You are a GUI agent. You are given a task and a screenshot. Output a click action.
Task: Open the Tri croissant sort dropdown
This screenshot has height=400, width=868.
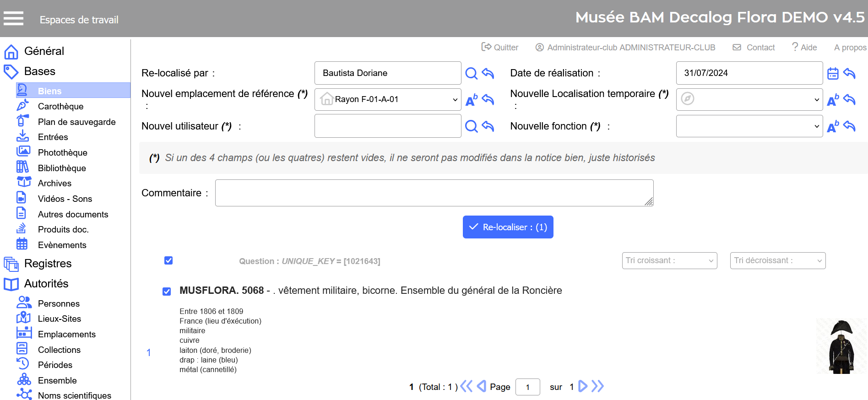point(669,260)
